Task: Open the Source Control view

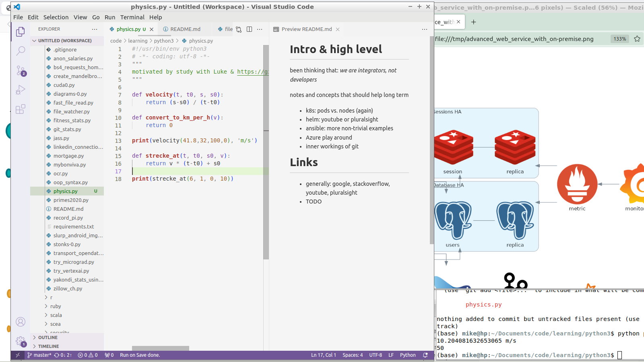Action: pos(21,70)
